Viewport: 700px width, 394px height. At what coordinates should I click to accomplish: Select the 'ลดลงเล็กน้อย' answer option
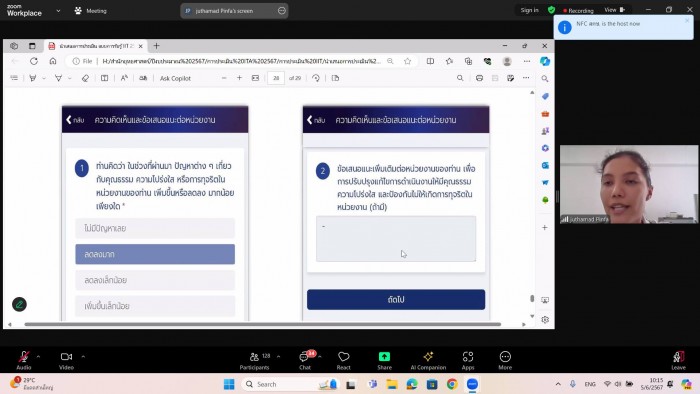coord(155,280)
